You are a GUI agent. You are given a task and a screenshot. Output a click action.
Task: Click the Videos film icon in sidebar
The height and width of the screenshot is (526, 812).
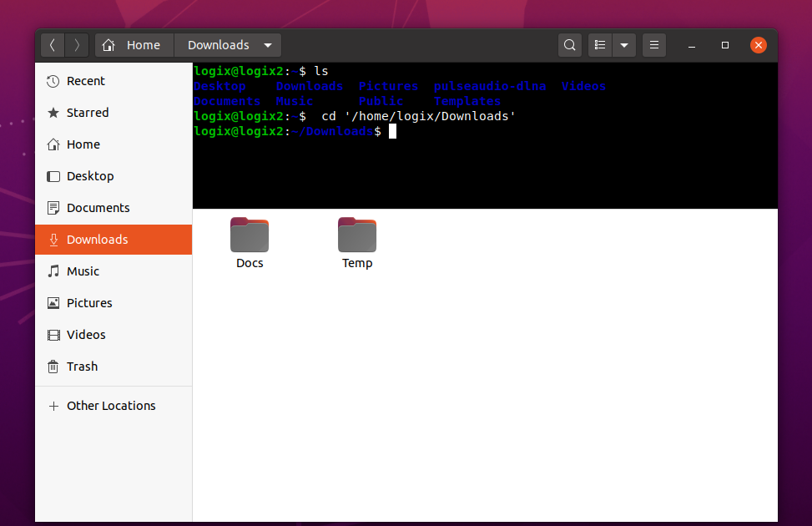click(53, 335)
